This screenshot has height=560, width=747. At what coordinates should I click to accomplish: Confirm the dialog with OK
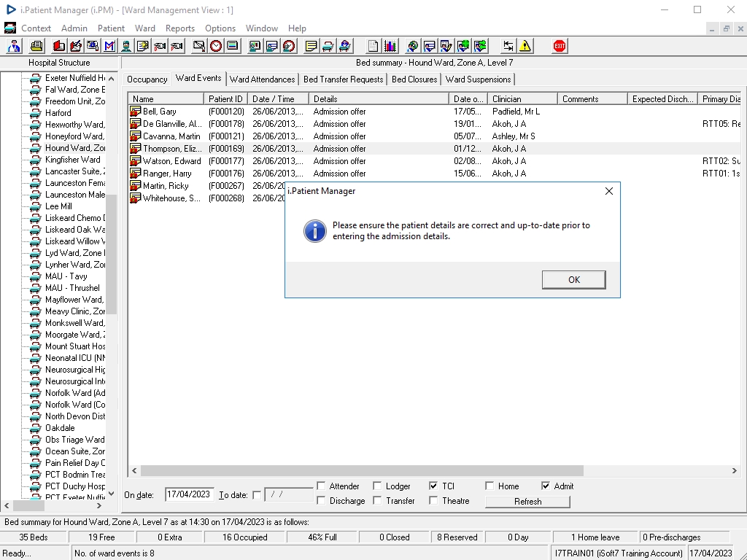(573, 280)
